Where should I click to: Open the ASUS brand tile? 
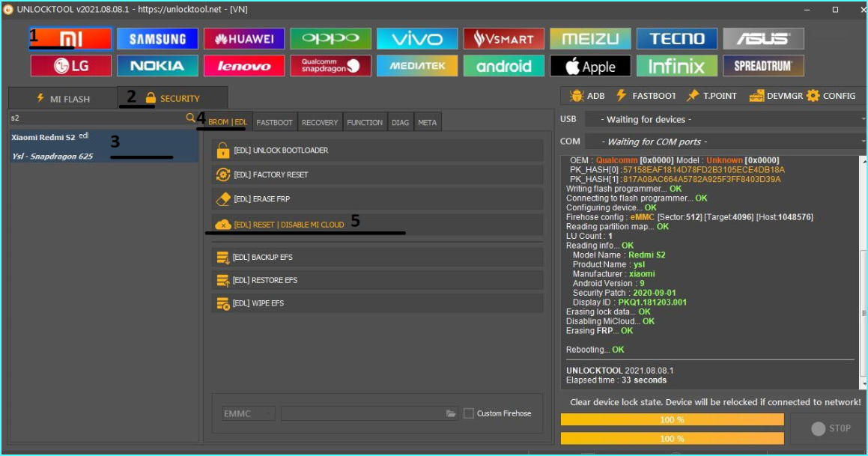(x=763, y=39)
